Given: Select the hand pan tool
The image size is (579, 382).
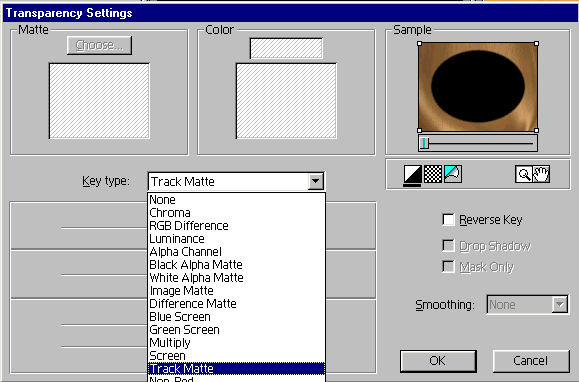Looking at the screenshot, I should (541, 174).
